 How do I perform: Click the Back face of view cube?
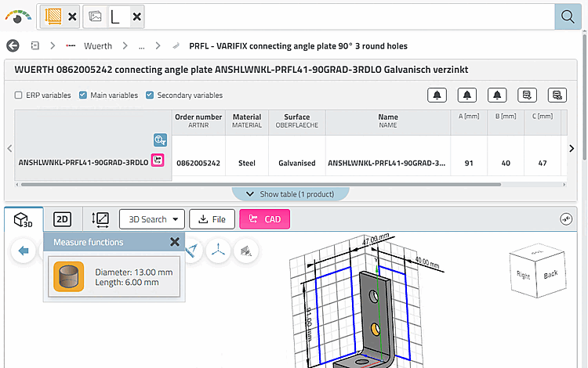[551, 275]
